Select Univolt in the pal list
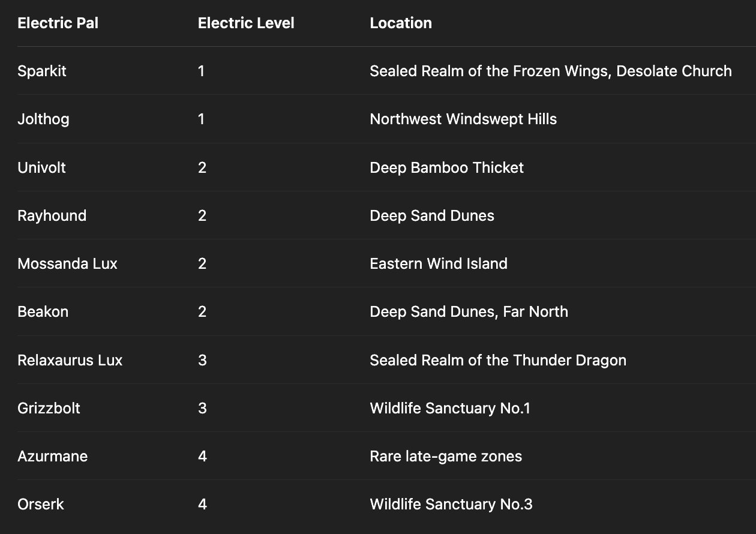This screenshot has width=756, height=534. pos(41,167)
